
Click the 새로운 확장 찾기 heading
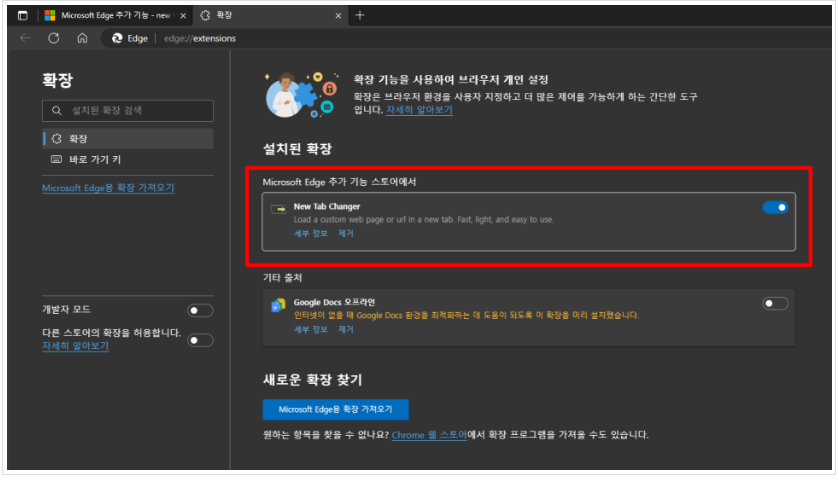(x=312, y=380)
